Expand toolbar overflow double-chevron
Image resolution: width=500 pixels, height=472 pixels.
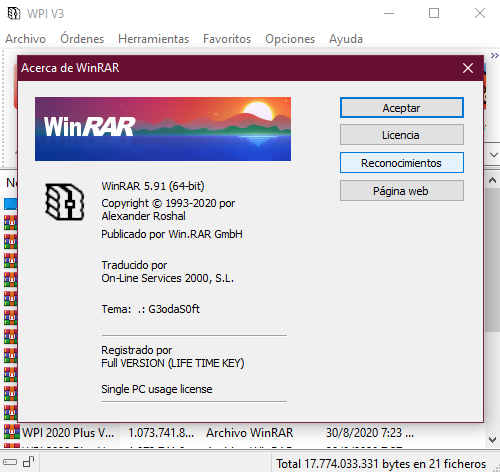(x=495, y=55)
